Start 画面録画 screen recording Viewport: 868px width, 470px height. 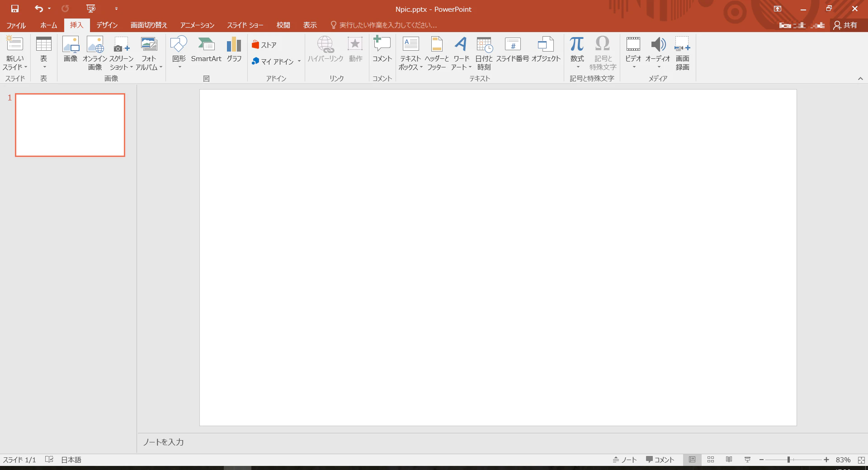(x=683, y=53)
